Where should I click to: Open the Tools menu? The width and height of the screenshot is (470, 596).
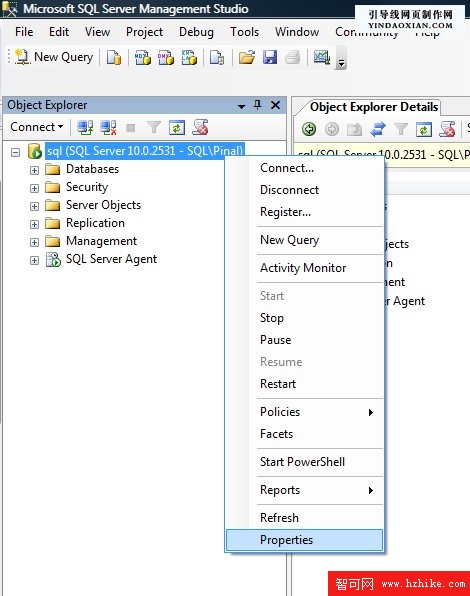pyautogui.click(x=244, y=32)
